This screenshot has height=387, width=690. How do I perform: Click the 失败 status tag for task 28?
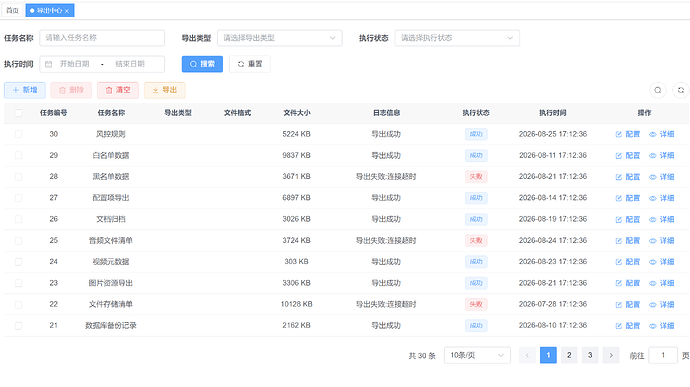476,177
